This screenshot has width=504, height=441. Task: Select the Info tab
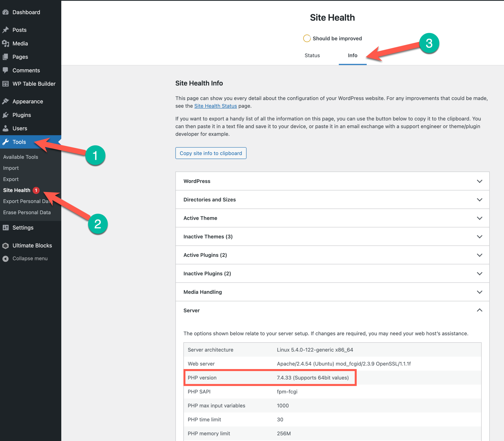tap(352, 55)
